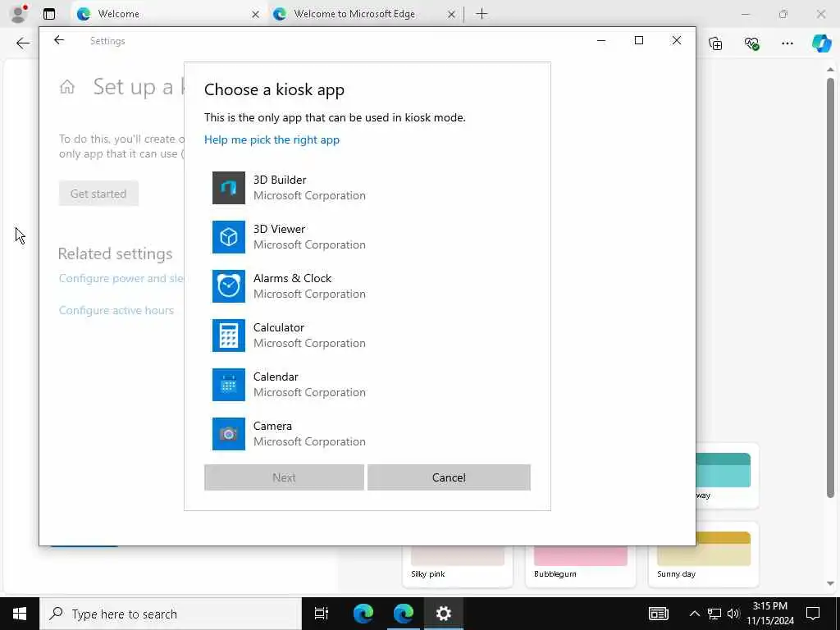Open a new tab in Edge
Screen dimensions: 840x630
pyautogui.click(x=482, y=14)
